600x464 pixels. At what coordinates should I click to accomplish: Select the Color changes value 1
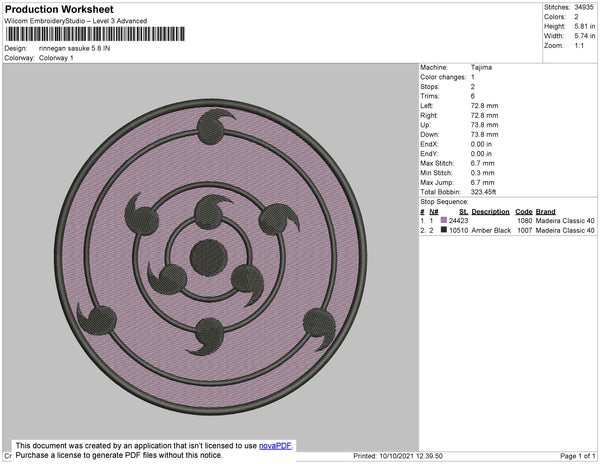[x=473, y=77]
